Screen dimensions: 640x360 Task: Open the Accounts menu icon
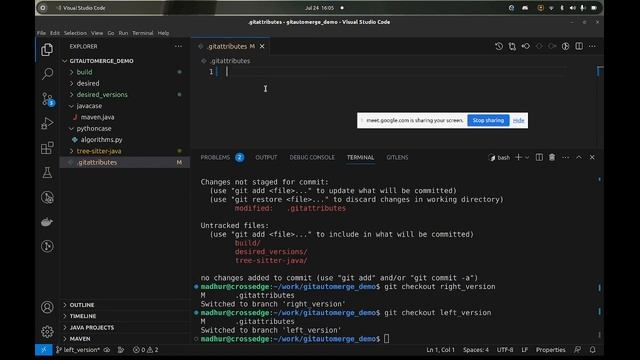47,307
